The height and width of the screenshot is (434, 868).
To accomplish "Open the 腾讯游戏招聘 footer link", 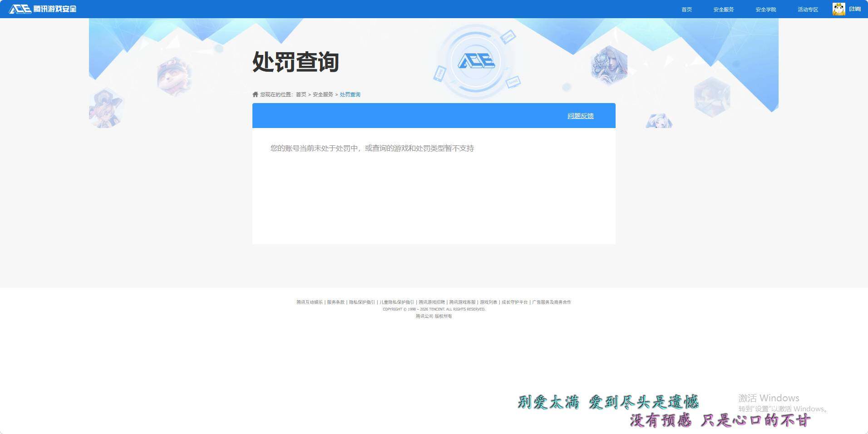I will (432, 302).
